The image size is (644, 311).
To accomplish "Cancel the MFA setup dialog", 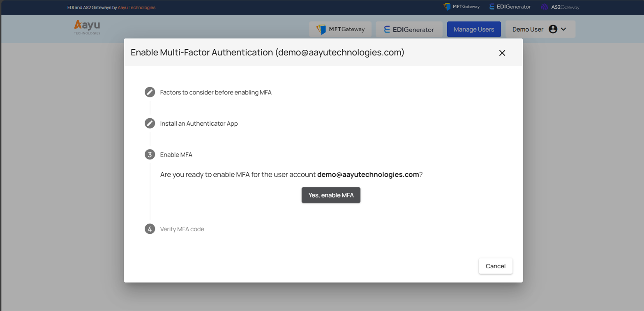I will tap(495, 266).
